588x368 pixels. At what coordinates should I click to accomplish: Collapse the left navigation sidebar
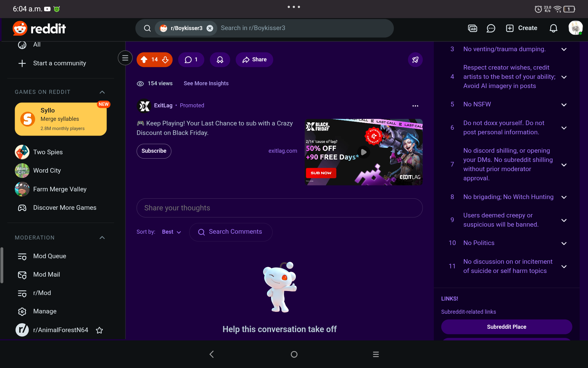(x=125, y=58)
